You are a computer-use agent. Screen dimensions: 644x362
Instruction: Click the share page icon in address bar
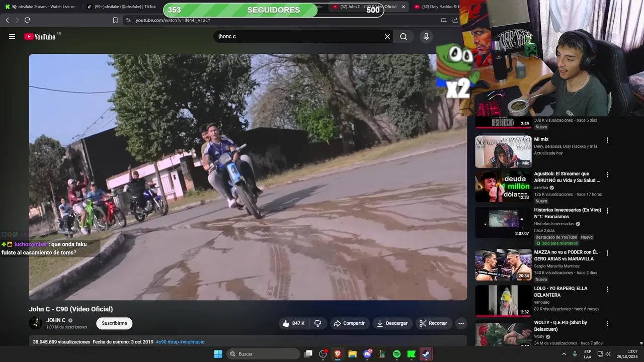coord(455,20)
